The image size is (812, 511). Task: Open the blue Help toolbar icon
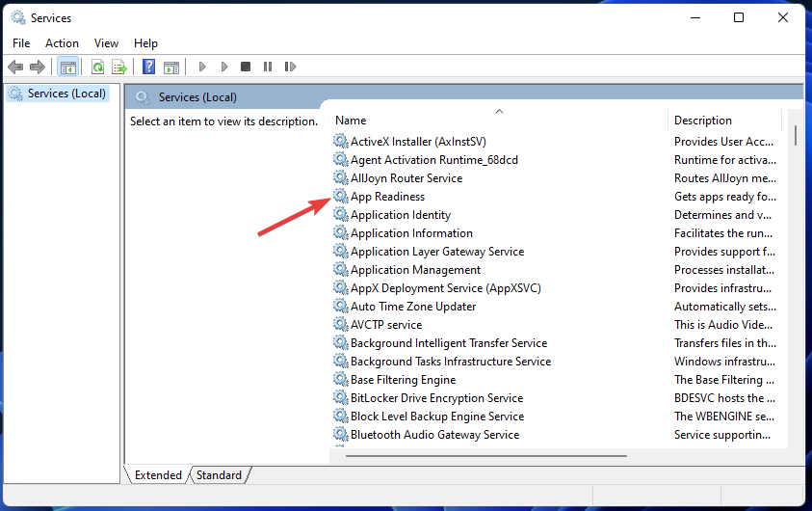(149, 67)
